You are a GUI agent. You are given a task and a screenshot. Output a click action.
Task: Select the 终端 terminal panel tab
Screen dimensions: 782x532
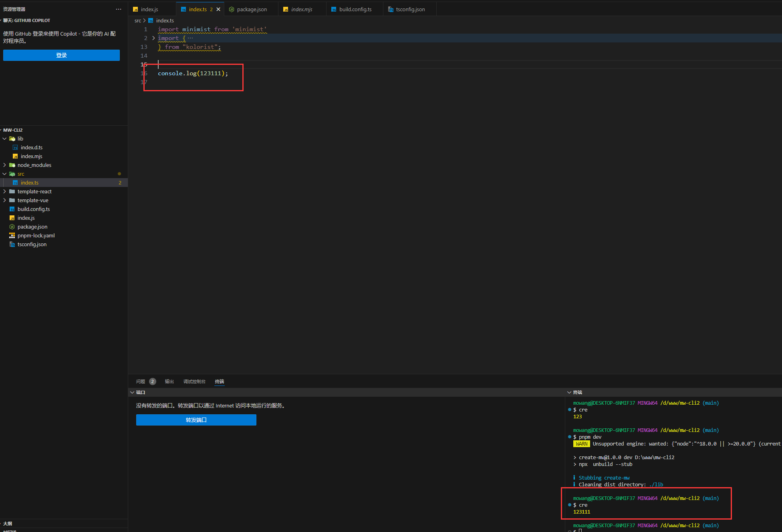pos(220,381)
